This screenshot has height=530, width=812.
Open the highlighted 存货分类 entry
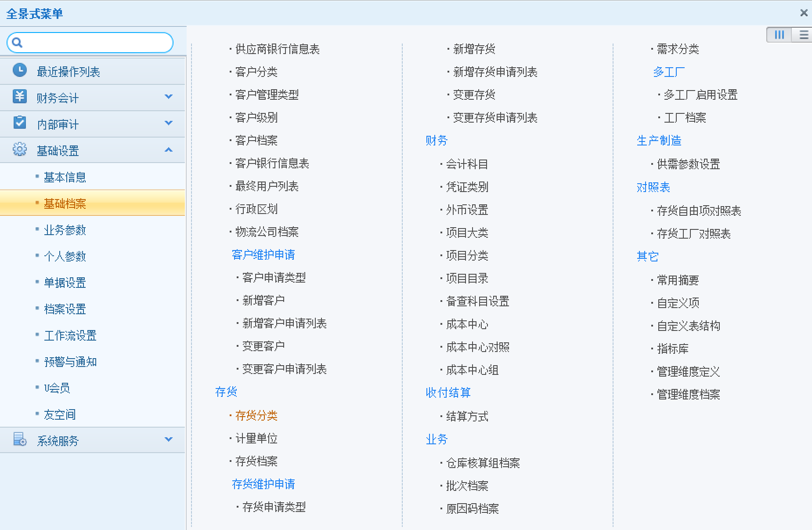pos(256,415)
